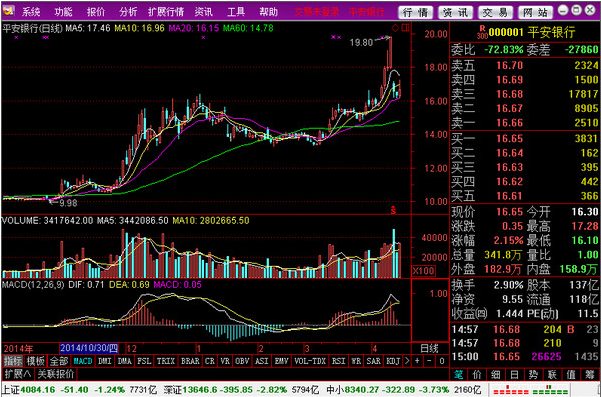The height and width of the screenshot is (397, 601).
Task: Open the 资讯 menu
Action: coord(204,12)
